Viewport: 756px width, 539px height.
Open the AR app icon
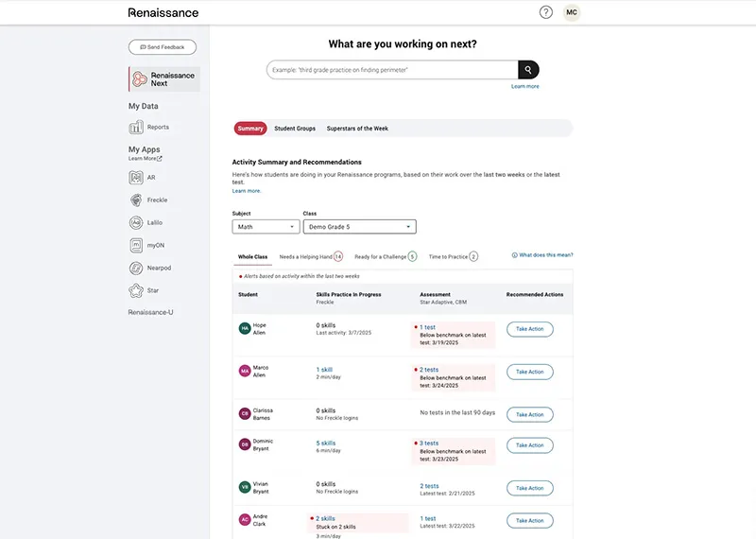pos(137,177)
